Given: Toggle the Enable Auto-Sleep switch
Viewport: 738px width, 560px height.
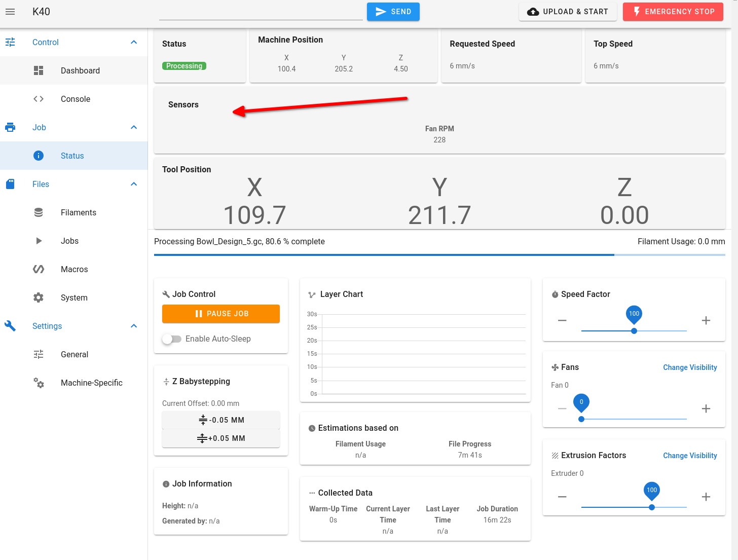Looking at the screenshot, I should point(172,339).
